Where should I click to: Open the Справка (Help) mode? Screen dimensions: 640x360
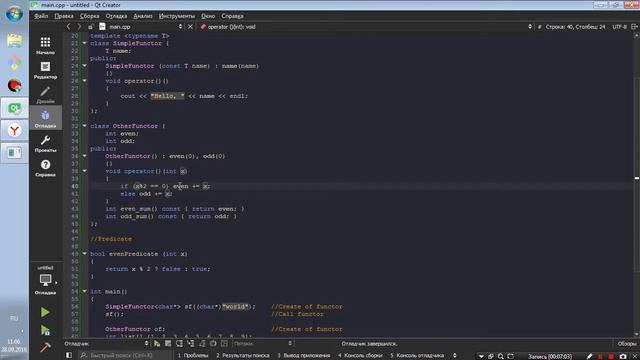click(45, 168)
